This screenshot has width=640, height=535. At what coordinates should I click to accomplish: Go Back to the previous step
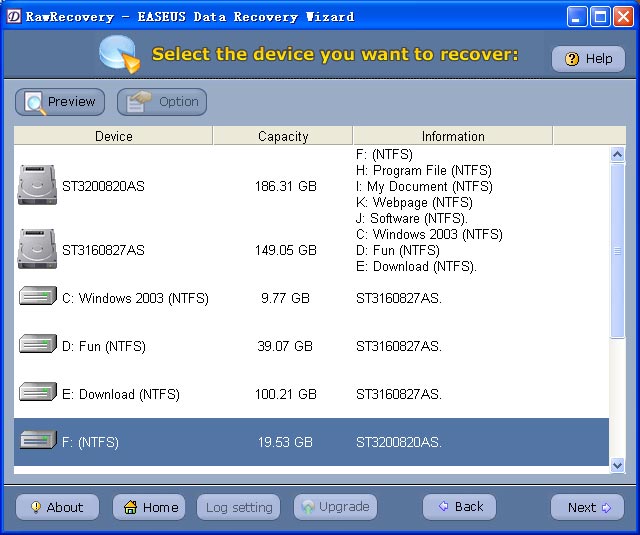click(459, 507)
